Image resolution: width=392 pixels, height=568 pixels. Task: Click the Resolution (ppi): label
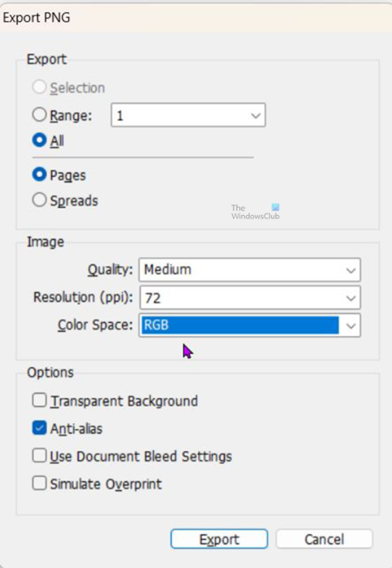tap(84, 298)
